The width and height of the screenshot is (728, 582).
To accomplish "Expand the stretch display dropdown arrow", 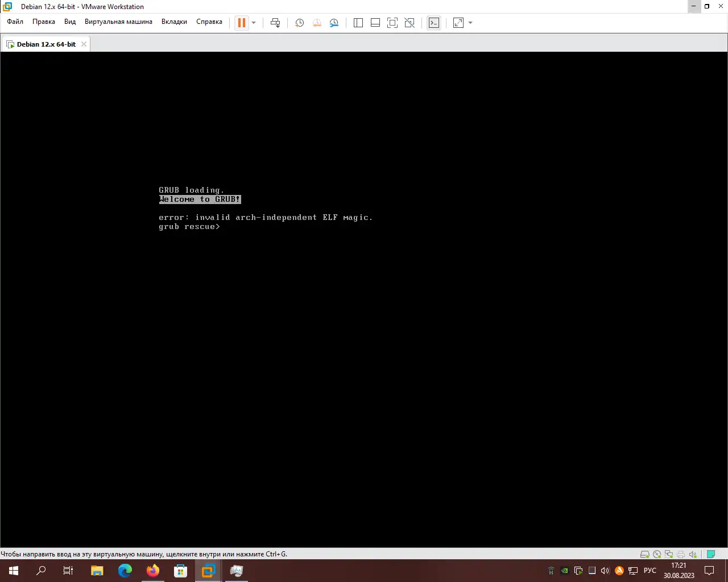I will [470, 23].
